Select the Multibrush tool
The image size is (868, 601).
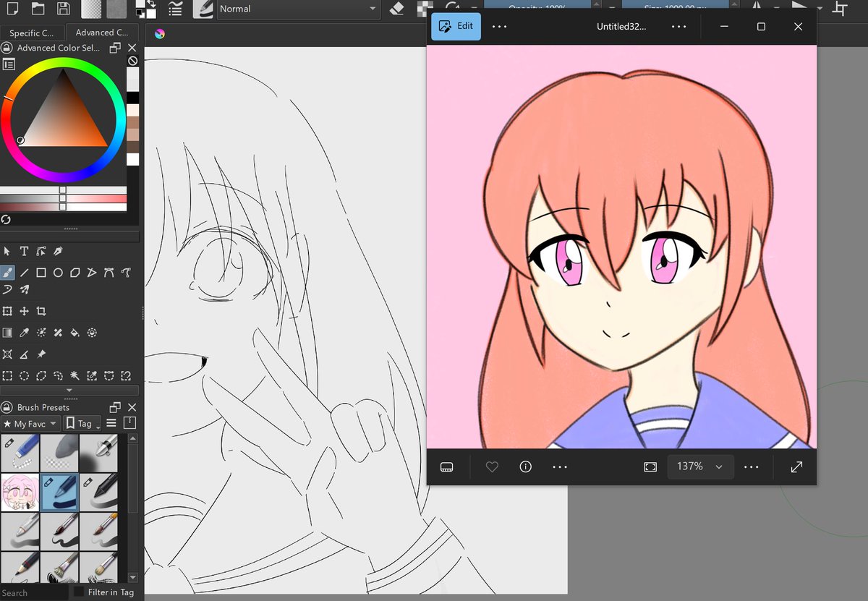24,289
